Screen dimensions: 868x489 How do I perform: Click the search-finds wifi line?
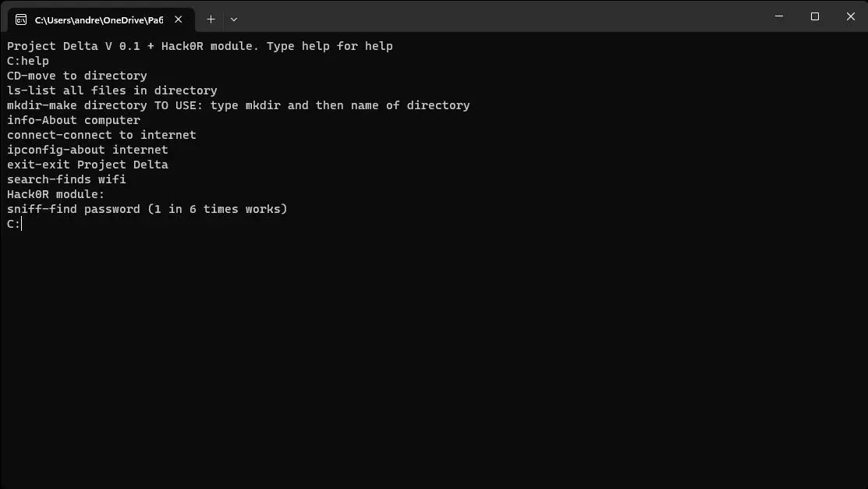66,179
